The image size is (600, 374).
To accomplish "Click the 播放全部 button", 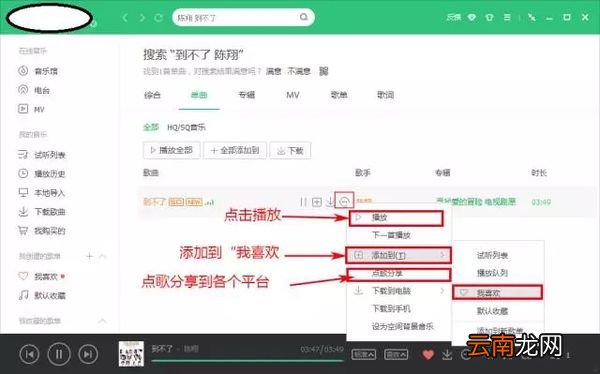I will (171, 150).
